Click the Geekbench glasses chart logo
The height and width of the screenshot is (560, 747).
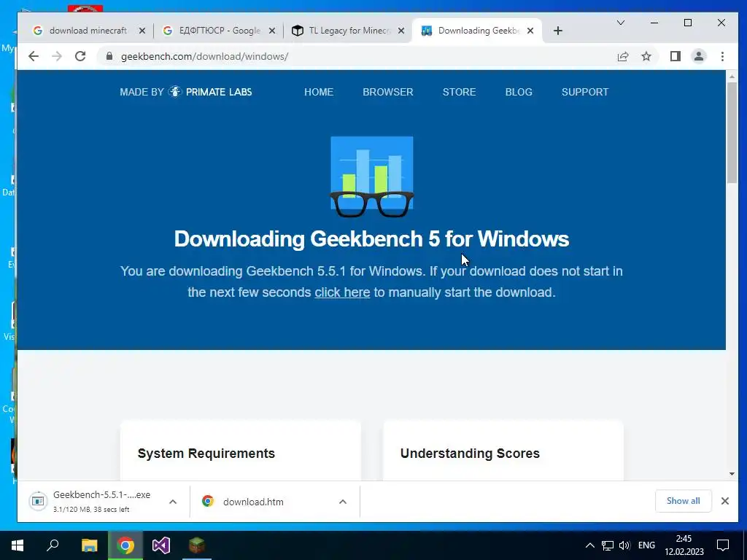[372, 176]
